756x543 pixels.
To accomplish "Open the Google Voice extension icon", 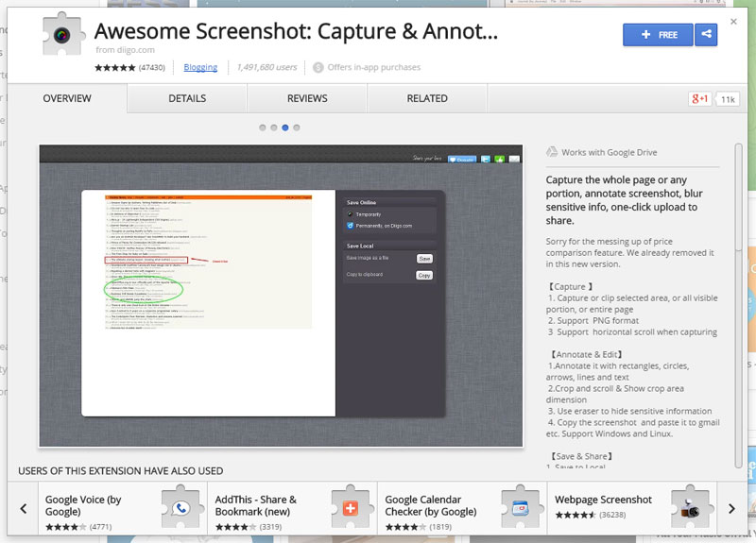I will pyautogui.click(x=182, y=508).
